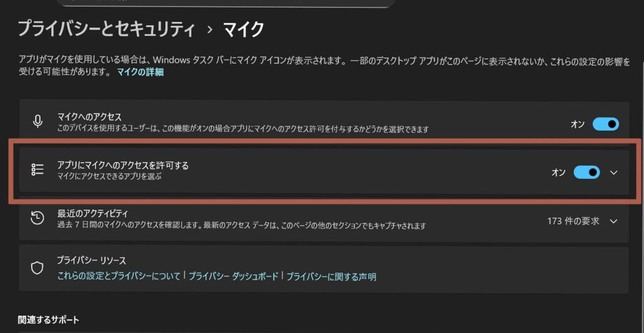
Task: Select the 最近のアクティビティ row title
Action: [92, 213]
